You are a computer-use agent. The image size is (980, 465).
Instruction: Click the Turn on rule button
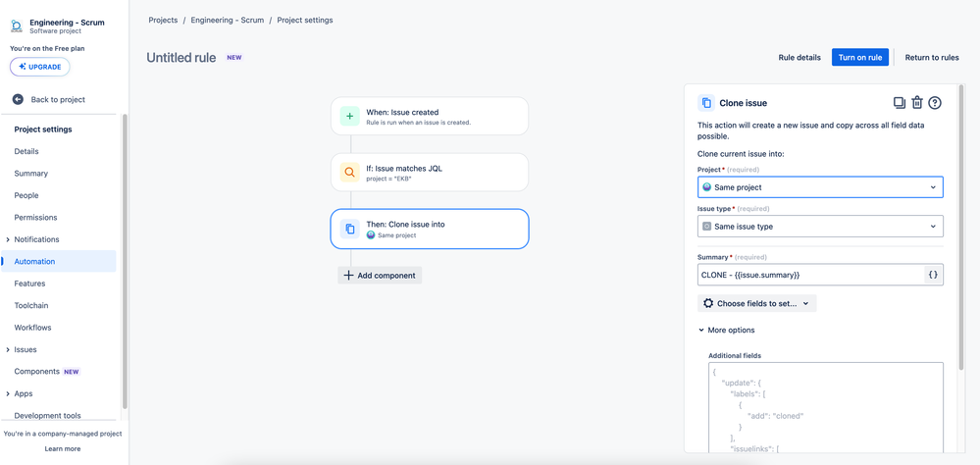click(860, 57)
